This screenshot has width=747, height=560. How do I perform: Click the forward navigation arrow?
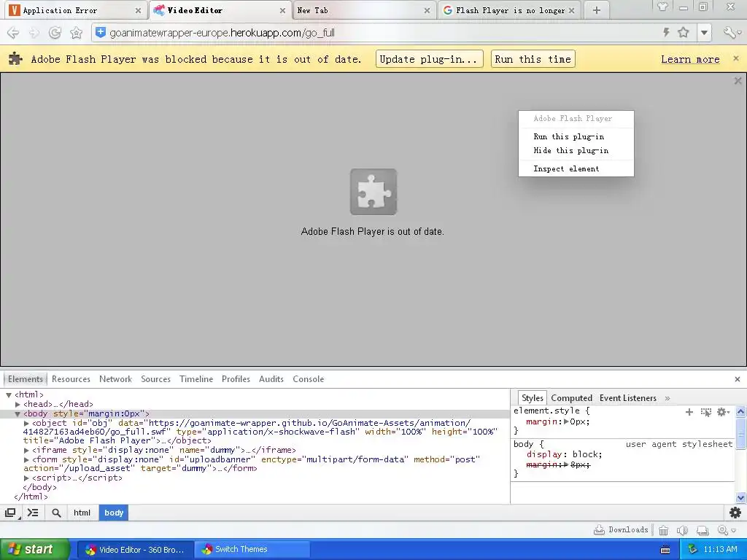(x=34, y=33)
